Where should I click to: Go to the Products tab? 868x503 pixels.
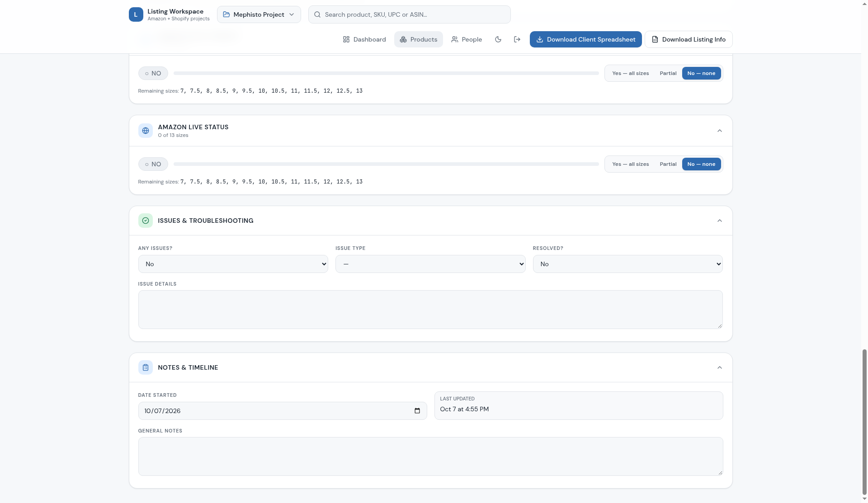(x=419, y=39)
